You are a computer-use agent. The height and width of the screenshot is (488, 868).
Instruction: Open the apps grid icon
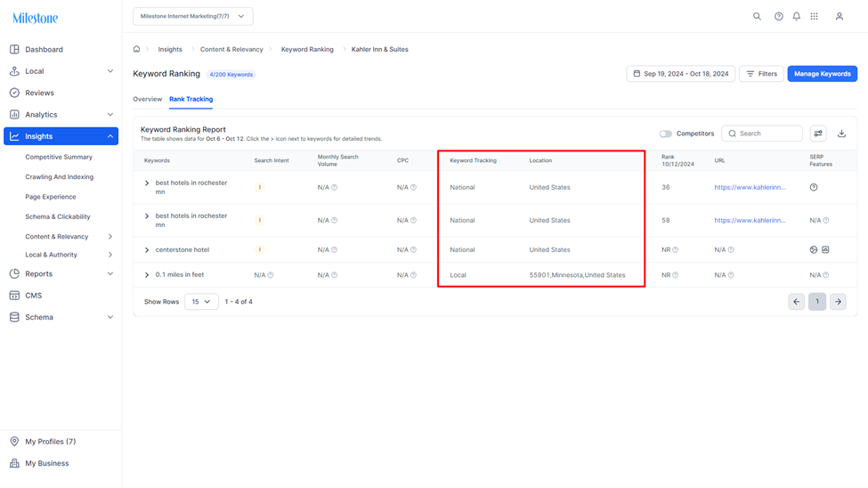pyautogui.click(x=815, y=16)
